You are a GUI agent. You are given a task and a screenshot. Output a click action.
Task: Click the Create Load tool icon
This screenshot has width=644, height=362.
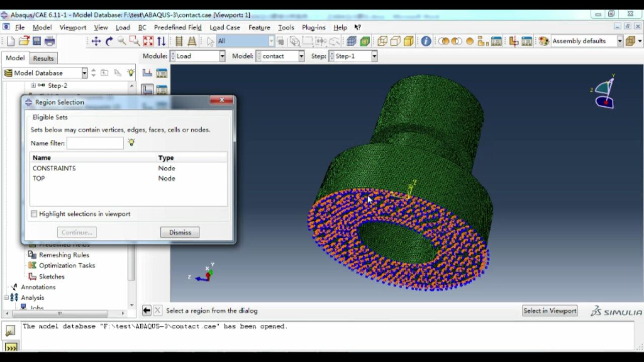147,73
